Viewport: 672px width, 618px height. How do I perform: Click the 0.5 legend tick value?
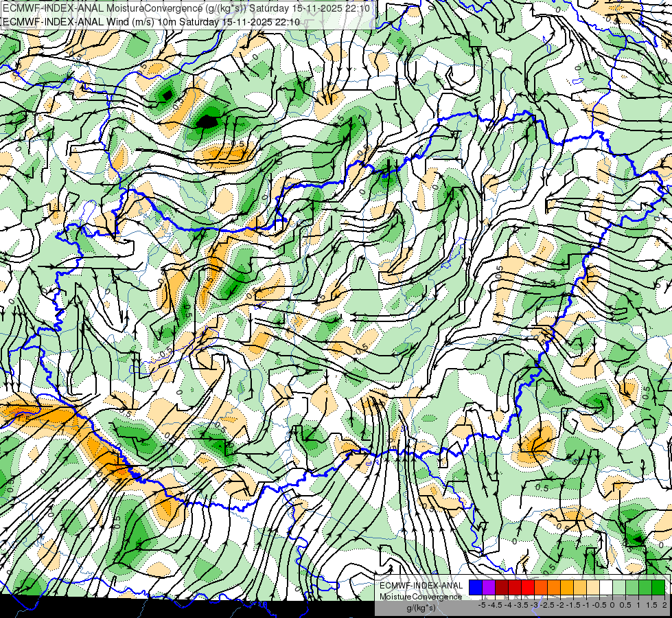625,605
